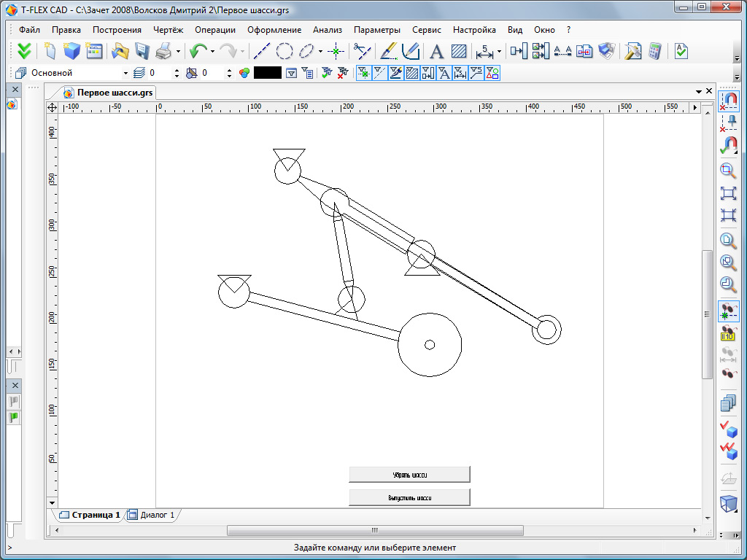This screenshot has height=560, width=747.
Task: Click the Убрать шасси button
Action: tap(410, 475)
